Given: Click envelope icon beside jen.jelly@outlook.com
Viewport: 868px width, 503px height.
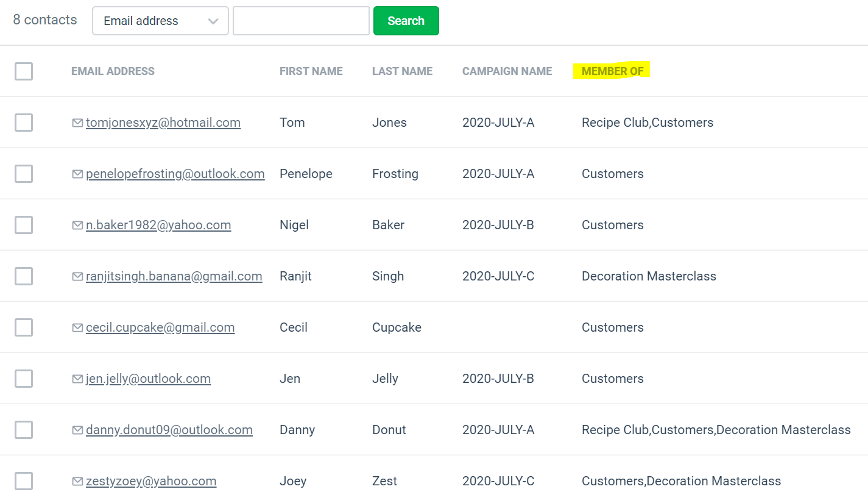Looking at the screenshot, I should [77, 379].
